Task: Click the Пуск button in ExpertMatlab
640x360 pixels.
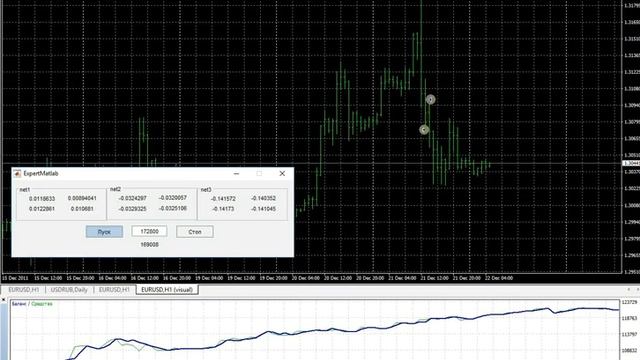Action: [x=104, y=232]
